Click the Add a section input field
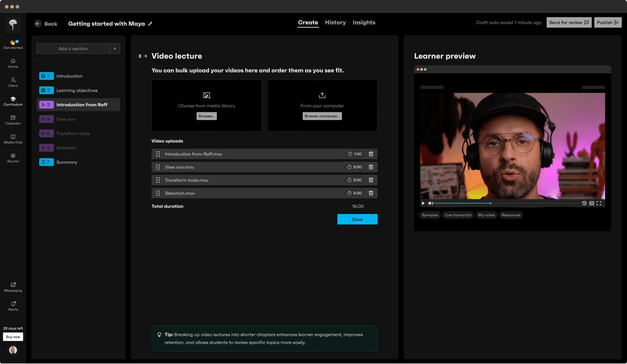This screenshot has height=364, width=627. point(73,48)
